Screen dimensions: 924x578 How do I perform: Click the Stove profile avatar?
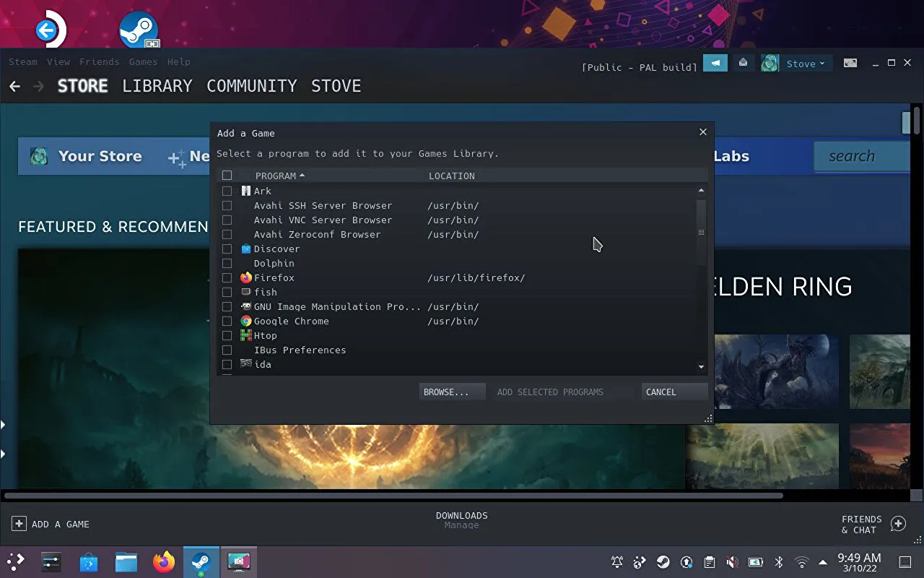click(x=769, y=63)
